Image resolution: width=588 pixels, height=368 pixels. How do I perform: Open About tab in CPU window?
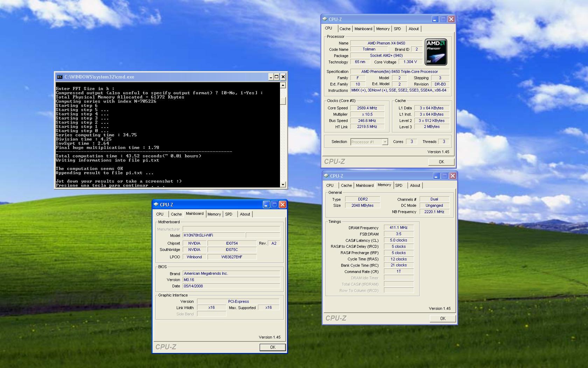tap(414, 29)
